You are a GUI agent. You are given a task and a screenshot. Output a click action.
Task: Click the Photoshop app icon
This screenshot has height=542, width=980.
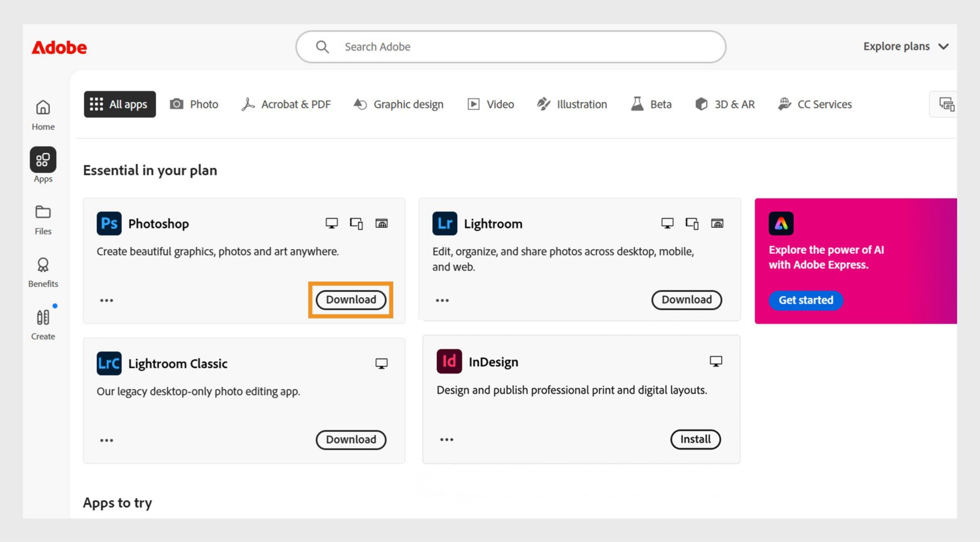tap(109, 223)
